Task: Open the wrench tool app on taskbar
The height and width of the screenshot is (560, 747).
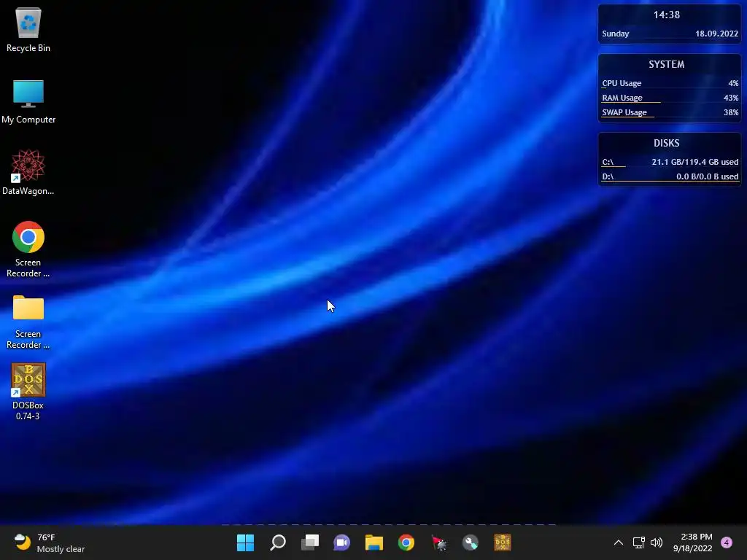Action: coord(471,542)
